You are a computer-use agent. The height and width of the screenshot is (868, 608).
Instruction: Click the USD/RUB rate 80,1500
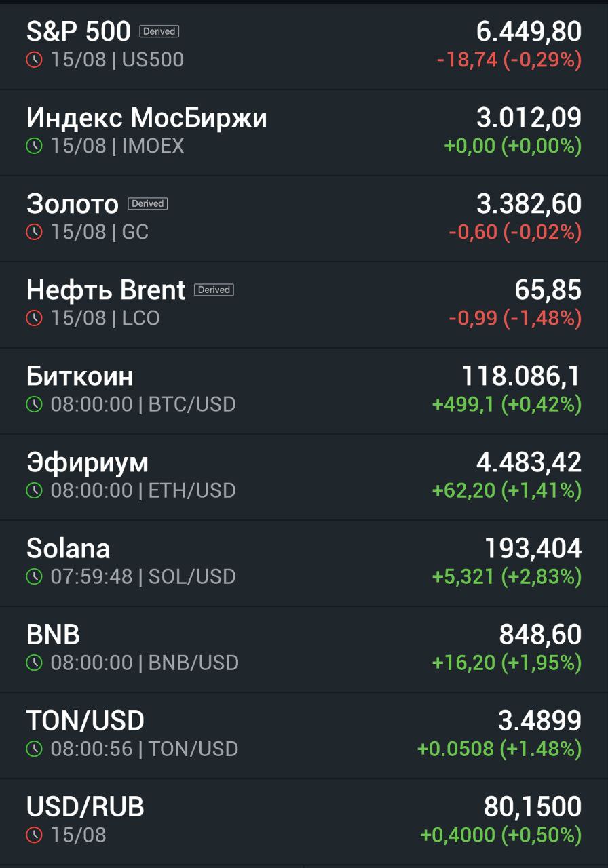point(533,806)
